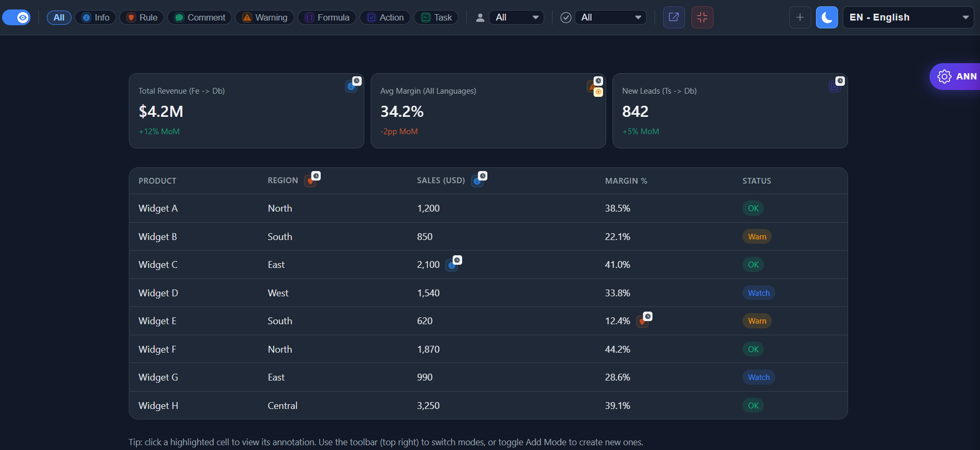Click the 1,200 sales value for Widget A
Image resolution: width=980 pixels, height=450 pixels.
pyautogui.click(x=428, y=208)
